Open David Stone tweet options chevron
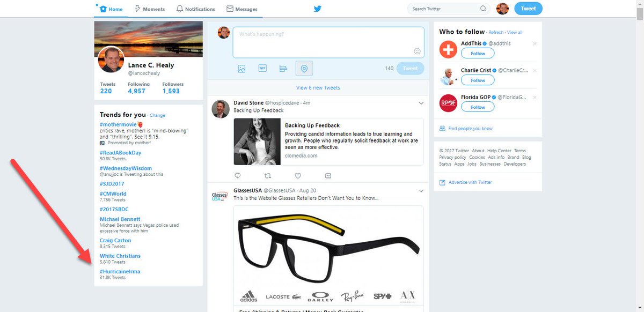 point(421,102)
